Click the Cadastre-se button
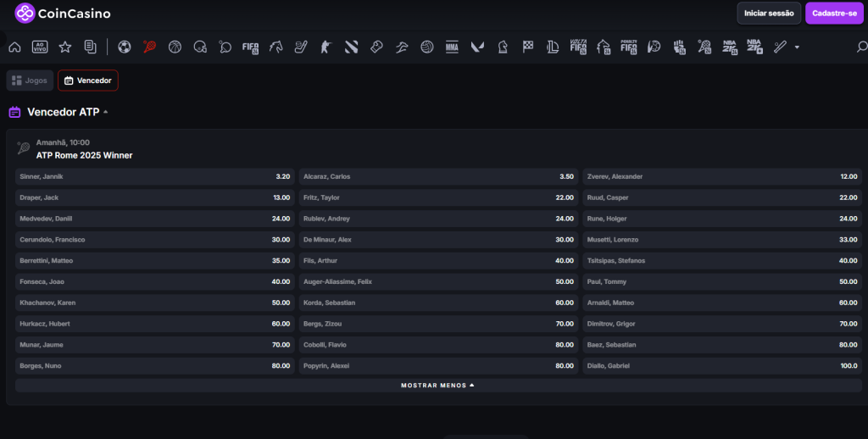 point(834,14)
